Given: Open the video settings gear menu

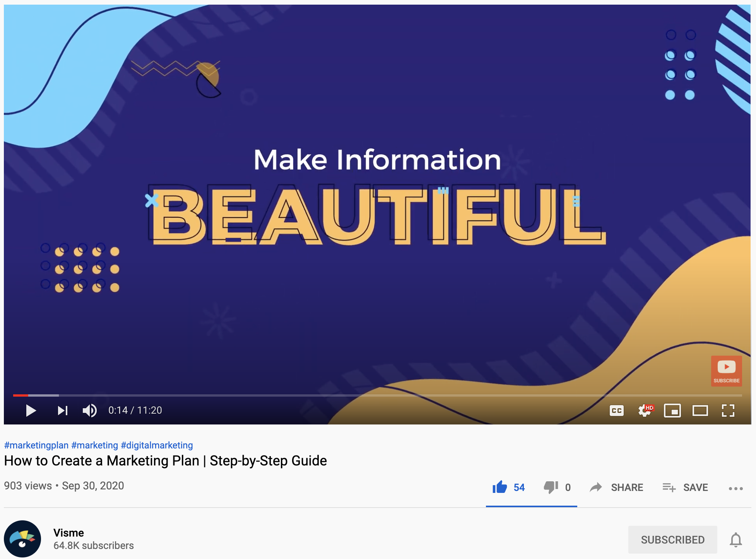Looking at the screenshot, I should pos(645,410).
